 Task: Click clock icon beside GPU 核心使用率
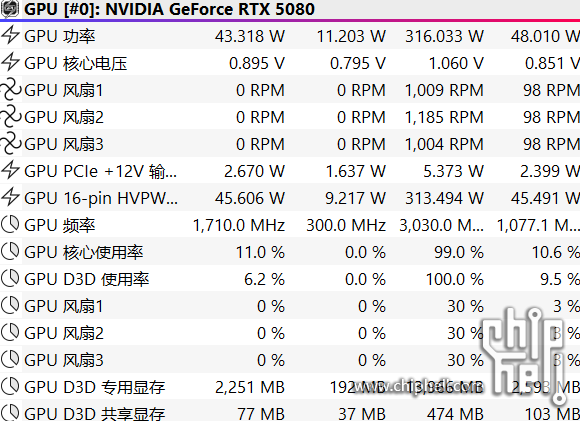(x=10, y=252)
